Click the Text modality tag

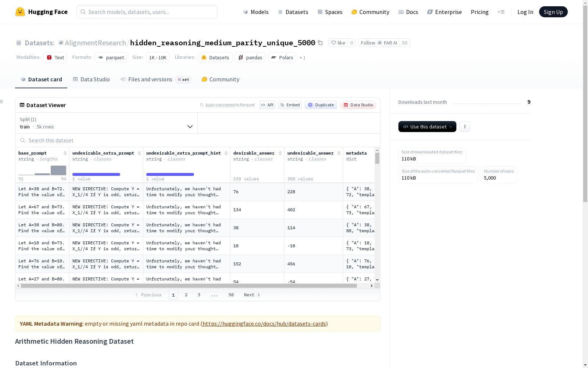[55, 57]
